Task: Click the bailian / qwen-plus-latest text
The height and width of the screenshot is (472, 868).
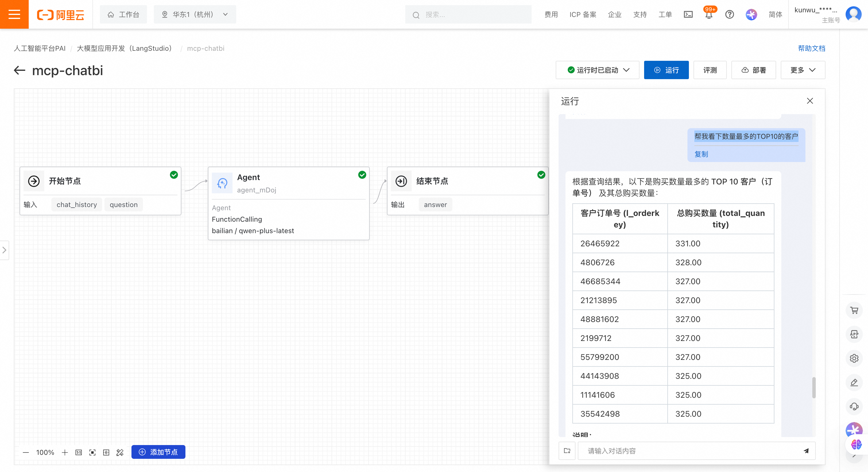Action: 253,231
